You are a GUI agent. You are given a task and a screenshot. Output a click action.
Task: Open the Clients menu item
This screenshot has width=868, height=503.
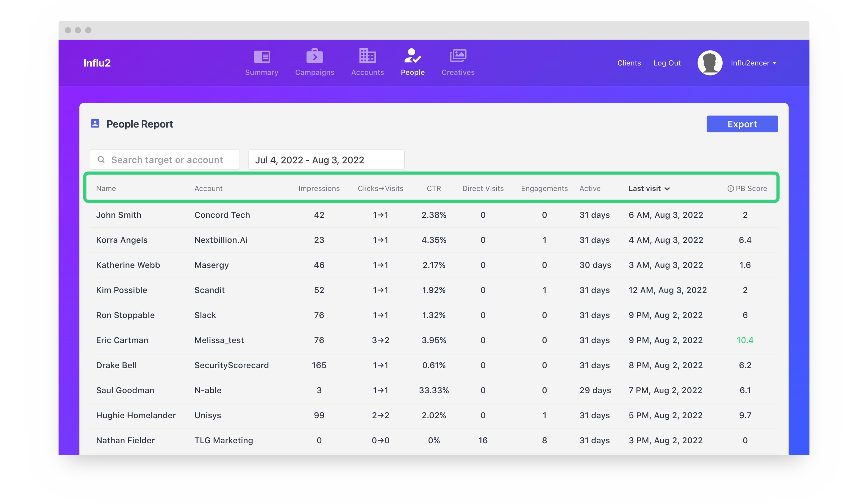tap(629, 63)
